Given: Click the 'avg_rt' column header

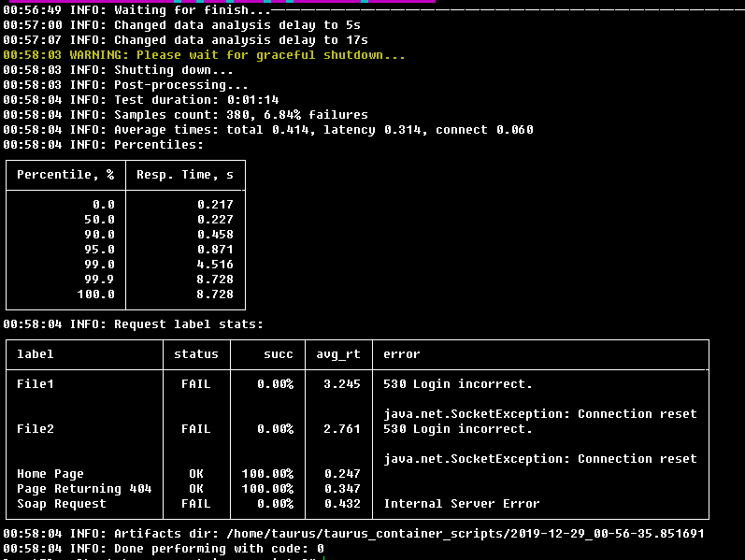Looking at the screenshot, I should coord(338,354).
